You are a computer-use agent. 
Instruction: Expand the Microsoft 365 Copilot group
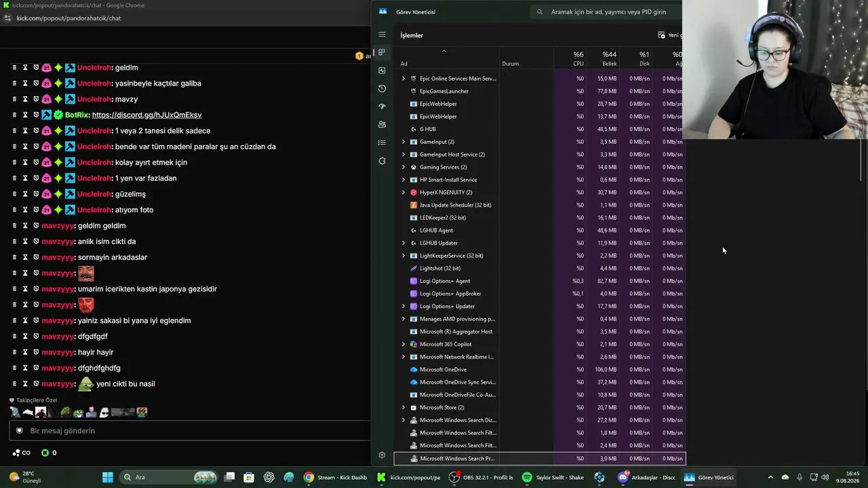click(x=403, y=344)
